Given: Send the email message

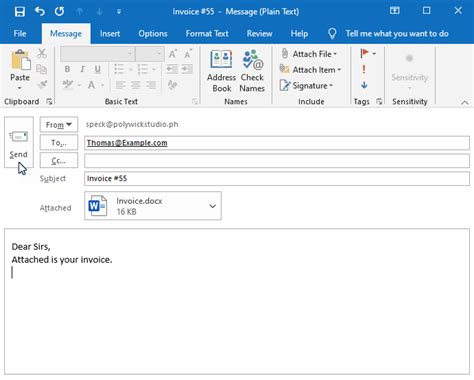Looking at the screenshot, I should (x=19, y=142).
